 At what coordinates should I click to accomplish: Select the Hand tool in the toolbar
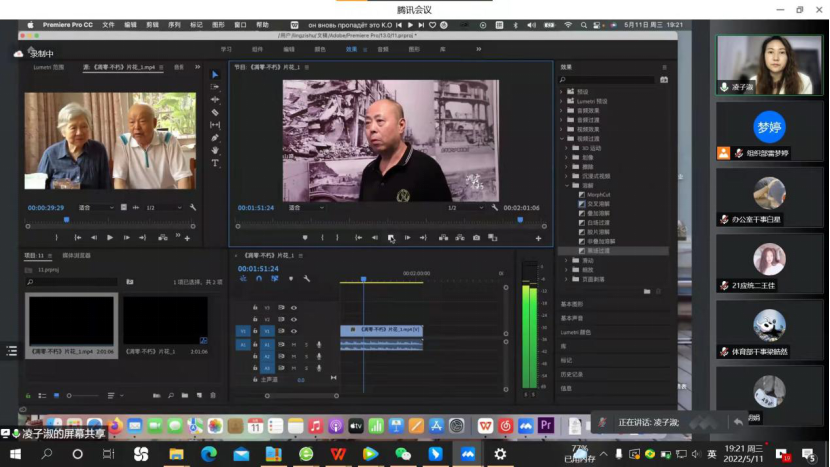click(x=215, y=150)
